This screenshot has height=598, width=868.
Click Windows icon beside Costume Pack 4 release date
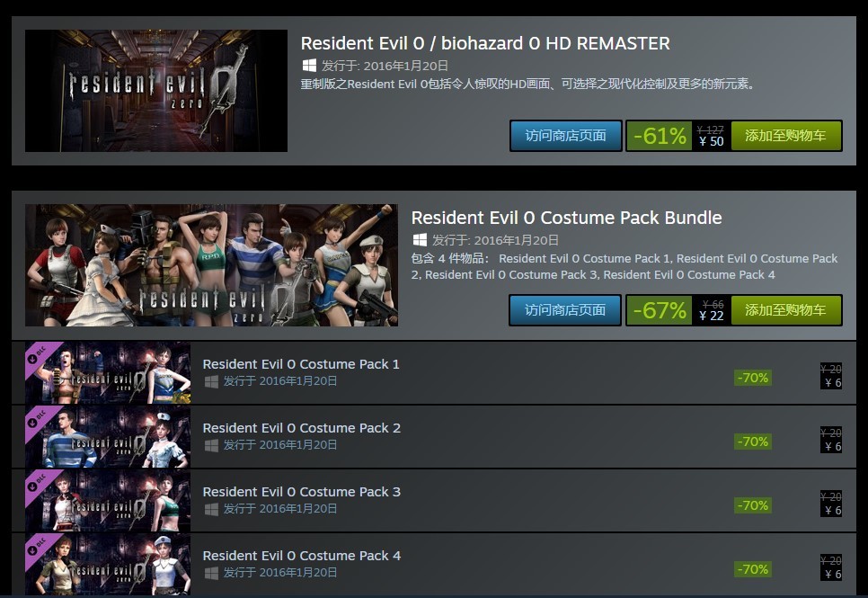[211, 573]
